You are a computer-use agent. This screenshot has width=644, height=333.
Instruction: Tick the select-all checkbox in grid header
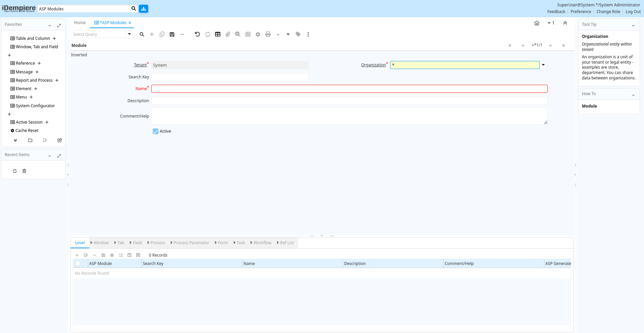[x=78, y=264]
